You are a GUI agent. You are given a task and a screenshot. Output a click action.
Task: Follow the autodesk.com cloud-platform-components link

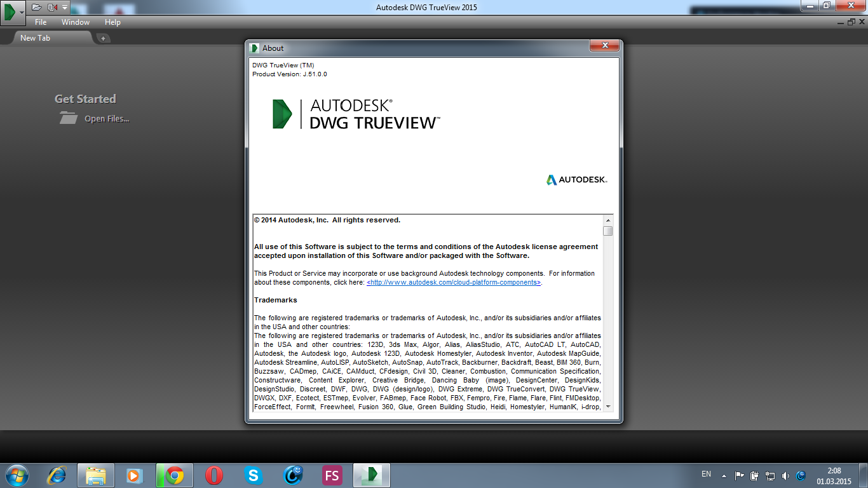pyautogui.click(x=454, y=282)
